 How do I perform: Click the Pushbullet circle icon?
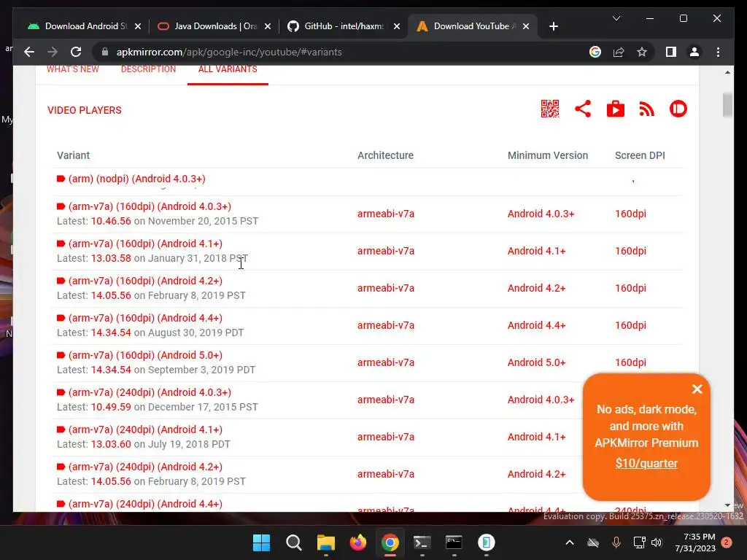(x=678, y=109)
